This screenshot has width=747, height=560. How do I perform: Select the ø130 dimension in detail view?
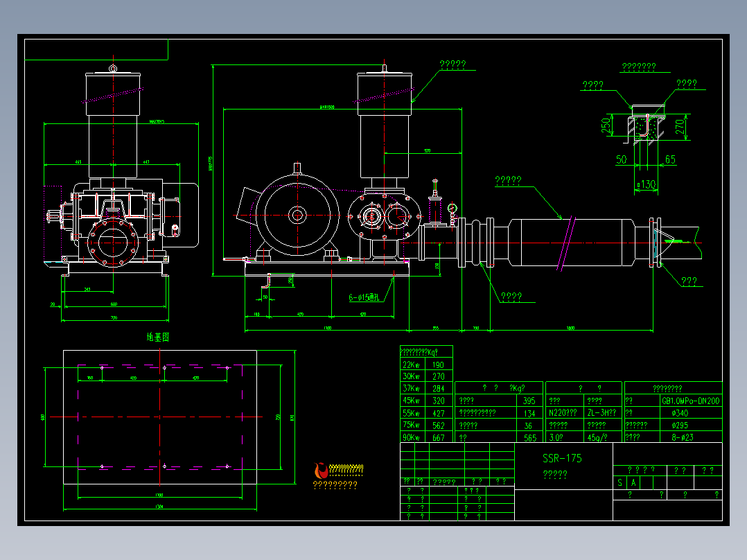(x=646, y=184)
